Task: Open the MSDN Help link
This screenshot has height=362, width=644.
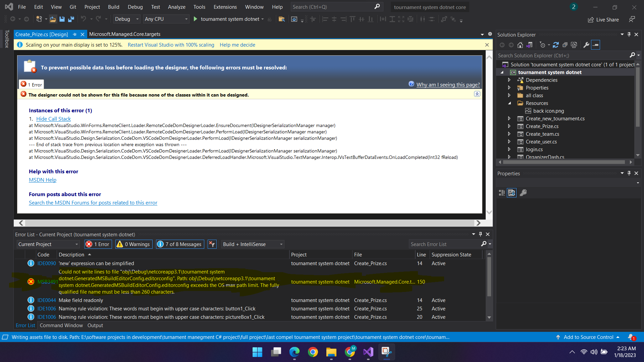Action: [x=43, y=180]
